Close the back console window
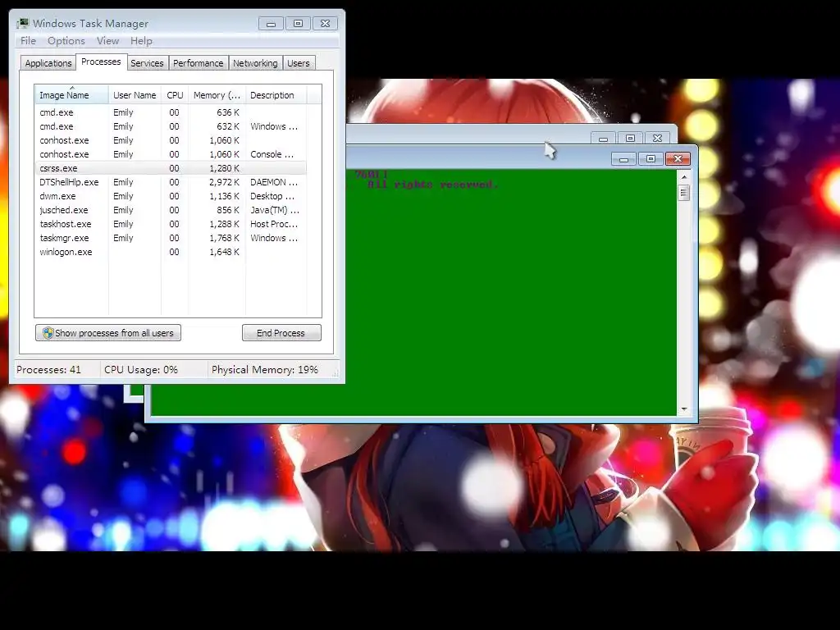The height and width of the screenshot is (630, 840). [657, 138]
